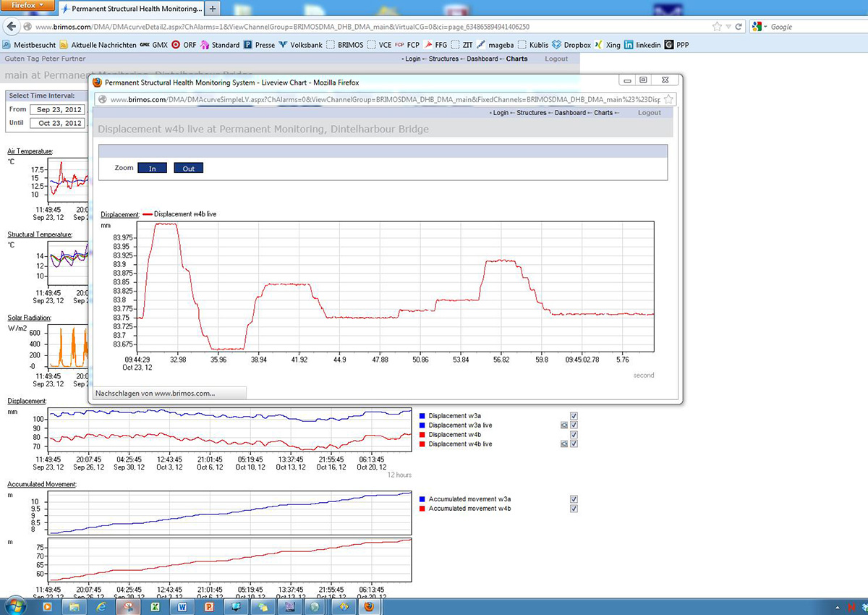Reload the main page
Screen dimensions: 868x615
[739, 27]
